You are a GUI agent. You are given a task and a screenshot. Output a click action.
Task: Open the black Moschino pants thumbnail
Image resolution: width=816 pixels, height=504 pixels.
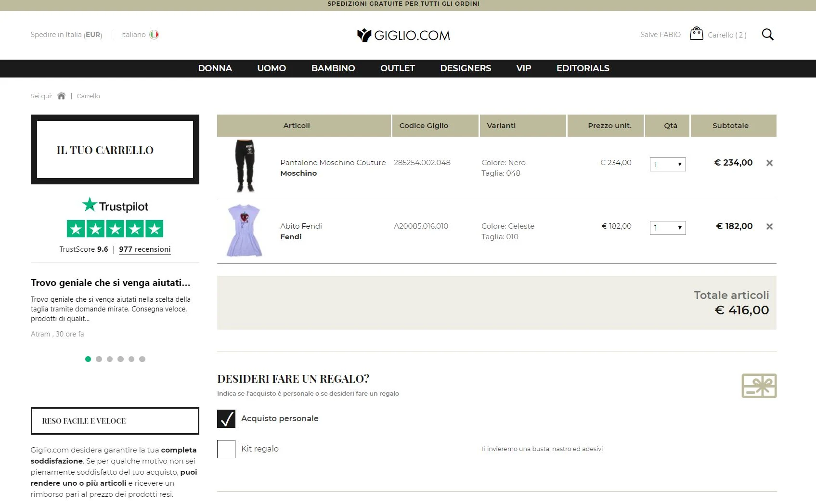pyautogui.click(x=245, y=166)
